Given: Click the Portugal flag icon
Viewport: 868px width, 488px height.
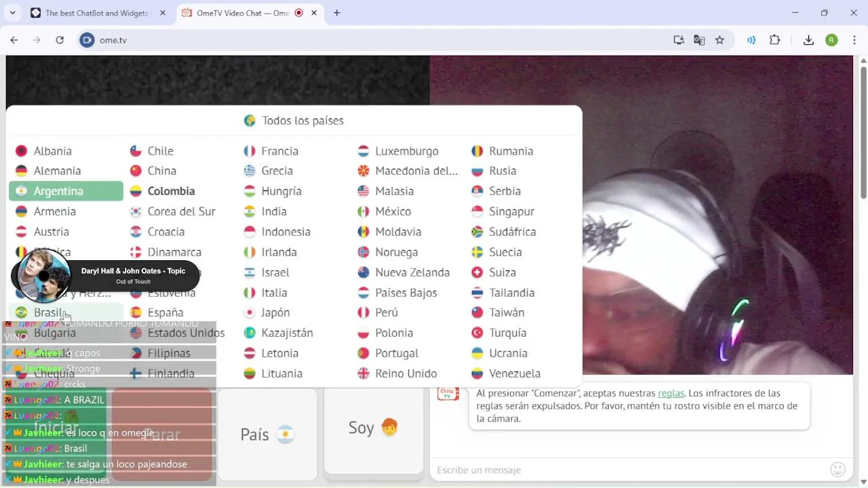Looking at the screenshot, I should pos(363,353).
